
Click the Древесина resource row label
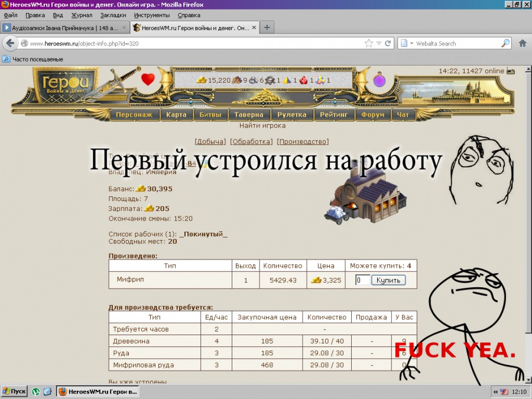tap(131, 341)
